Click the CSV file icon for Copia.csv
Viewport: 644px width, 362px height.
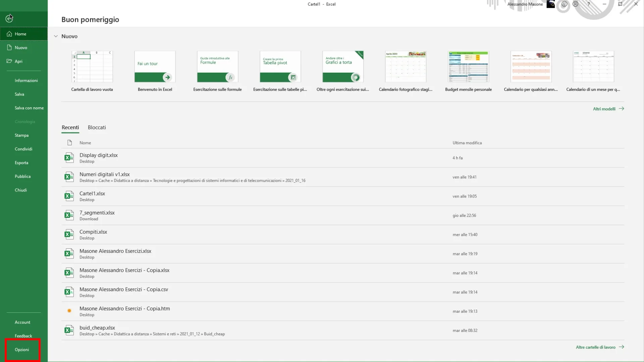(69, 292)
